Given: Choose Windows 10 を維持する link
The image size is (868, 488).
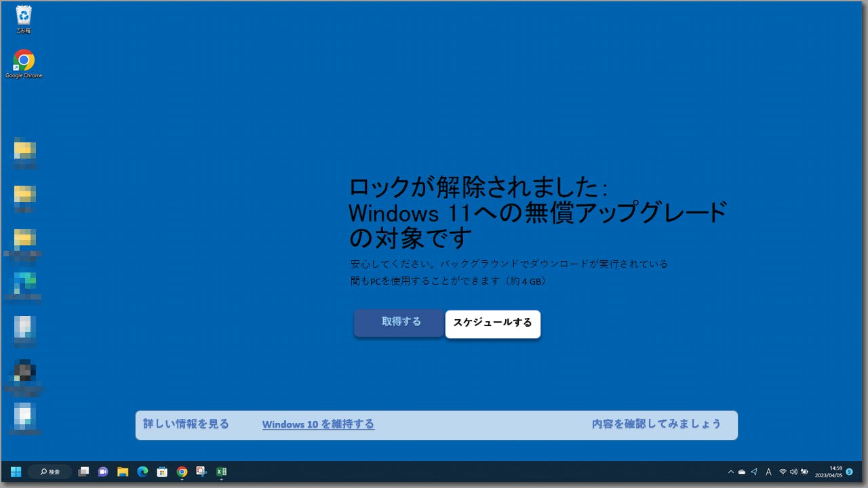Looking at the screenshot, I should [x=318, y=424].
